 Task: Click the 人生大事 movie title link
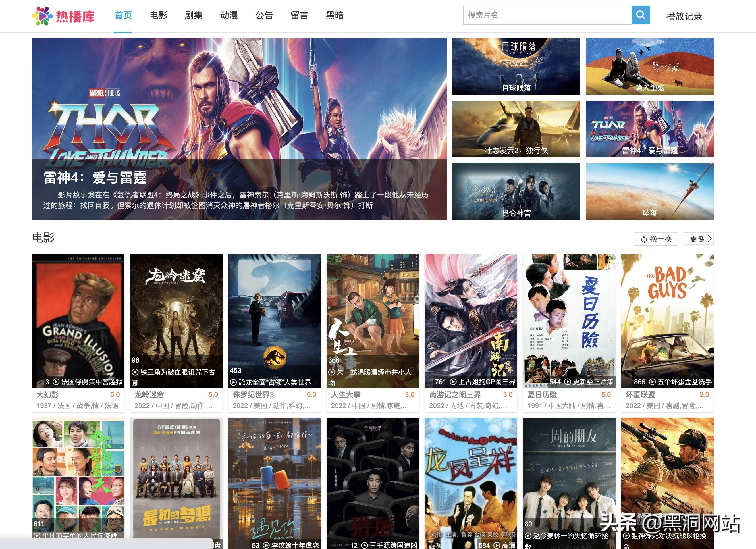[346, 395]
